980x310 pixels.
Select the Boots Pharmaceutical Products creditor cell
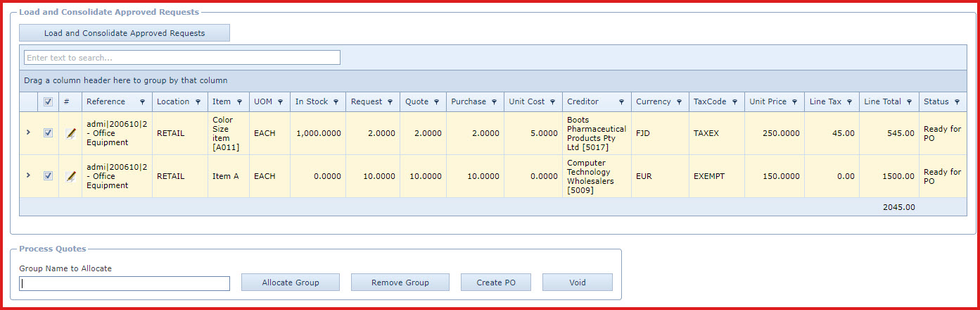[597, 134]
